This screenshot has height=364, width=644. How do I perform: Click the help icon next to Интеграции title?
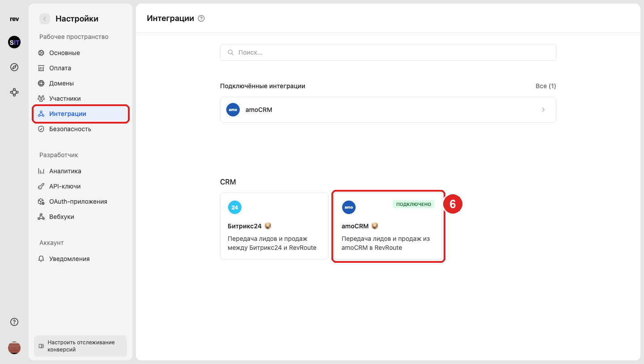tap(201, 19)
